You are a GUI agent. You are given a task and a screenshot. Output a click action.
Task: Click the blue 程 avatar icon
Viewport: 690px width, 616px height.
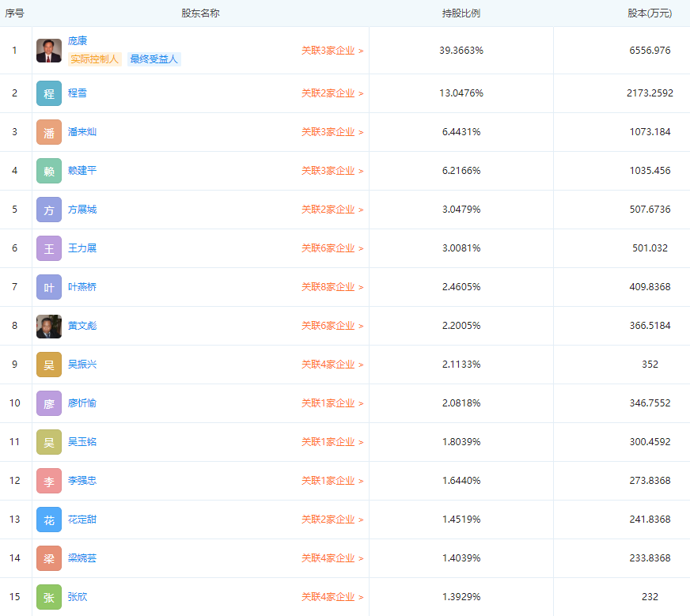coord(49,93)
